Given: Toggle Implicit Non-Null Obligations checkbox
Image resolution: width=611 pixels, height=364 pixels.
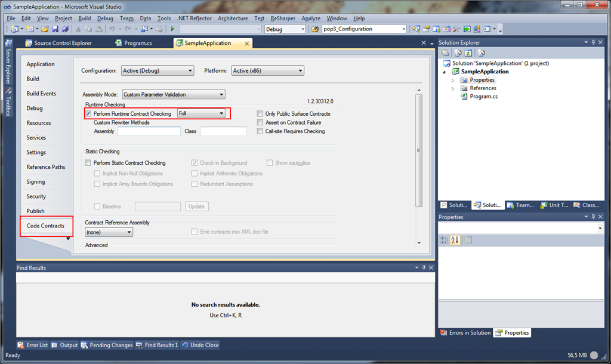Looking at the screenshot, I should click(97, 174).
